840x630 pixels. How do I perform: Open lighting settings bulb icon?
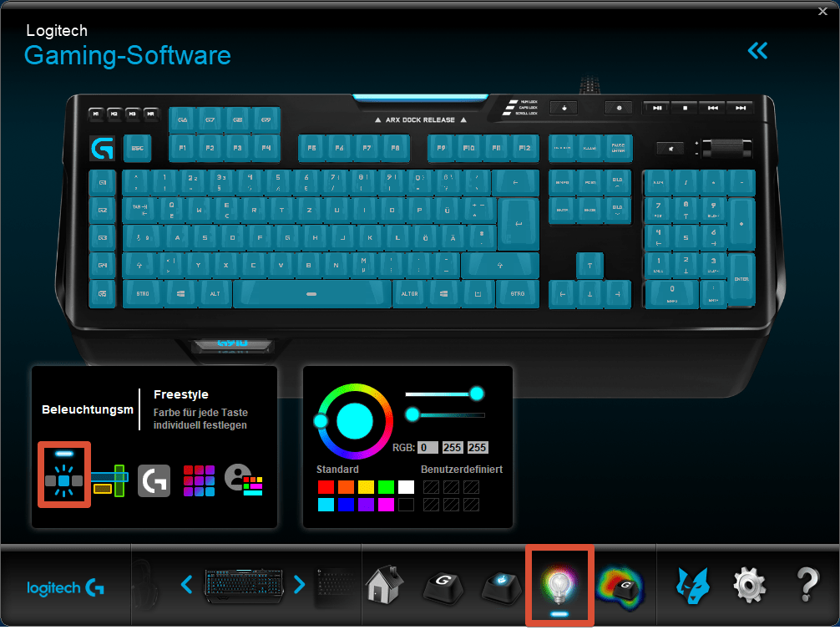559,587
